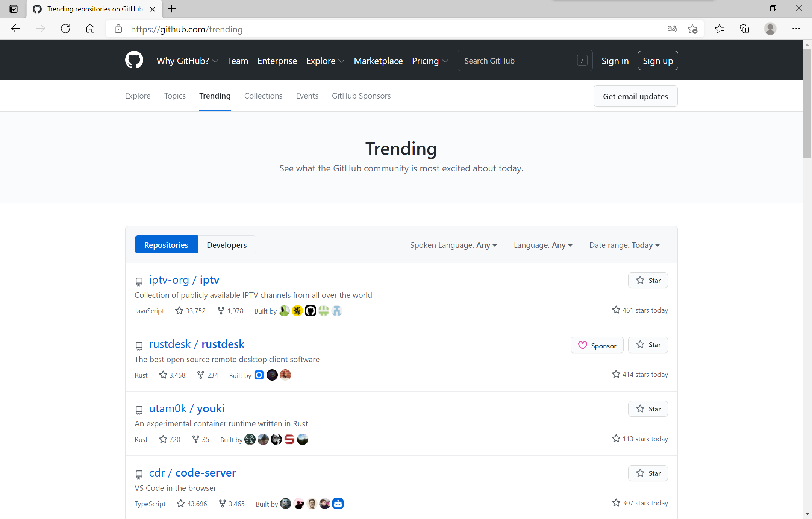This screenshot has height=519, width=812.
Task: Go to the Topics tab
Action: pyautogui.click(x=175, y=96)
